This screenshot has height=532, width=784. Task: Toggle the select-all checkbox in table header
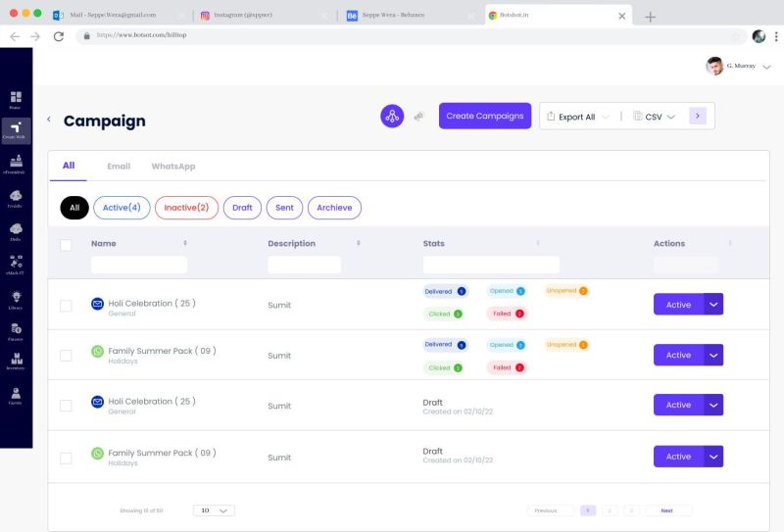[x=66, y=245]
